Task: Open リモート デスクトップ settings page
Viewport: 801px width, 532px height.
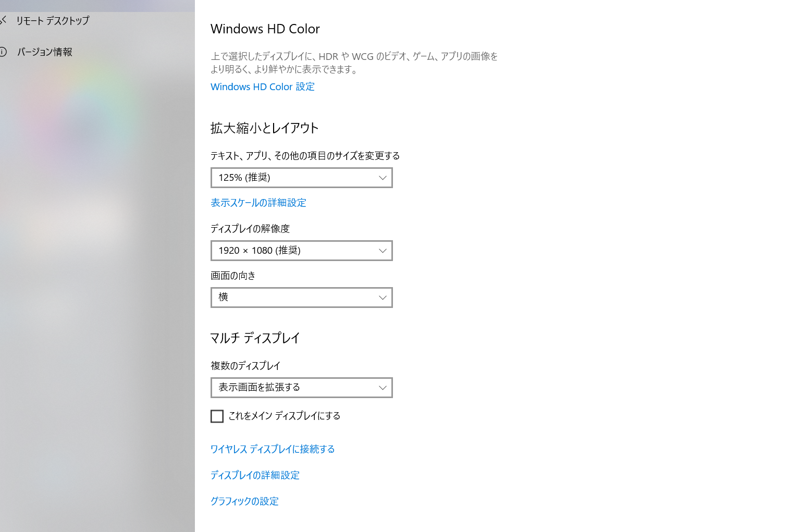Action: tap(53, 21)
